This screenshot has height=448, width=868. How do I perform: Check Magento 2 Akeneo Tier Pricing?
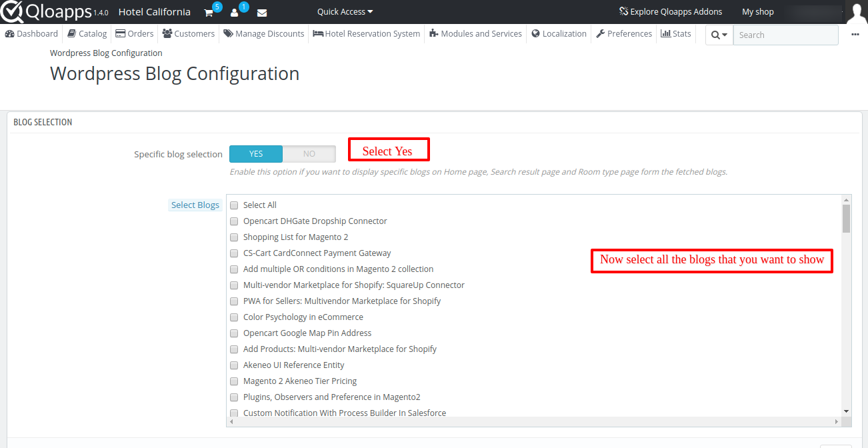pyautogui.click(x=234, y=381)
